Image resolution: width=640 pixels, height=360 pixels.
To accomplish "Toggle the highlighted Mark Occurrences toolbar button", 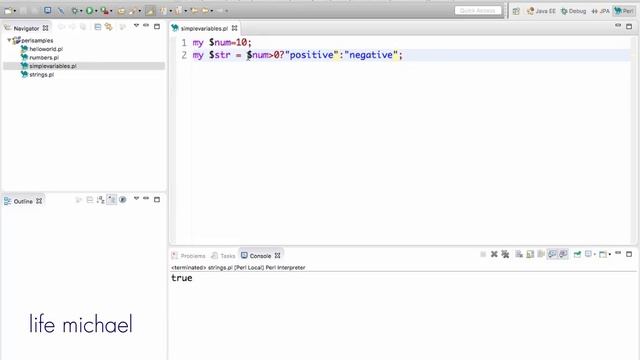I will point(150,11).
